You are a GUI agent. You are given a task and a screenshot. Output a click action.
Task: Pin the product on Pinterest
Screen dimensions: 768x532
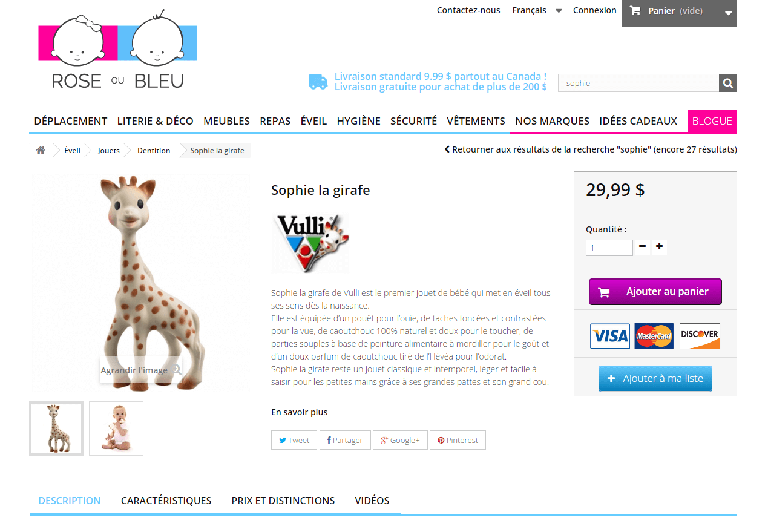tap(458, 440)
